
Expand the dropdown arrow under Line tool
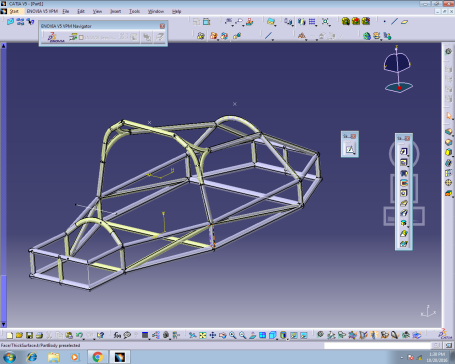click(273, 40)
